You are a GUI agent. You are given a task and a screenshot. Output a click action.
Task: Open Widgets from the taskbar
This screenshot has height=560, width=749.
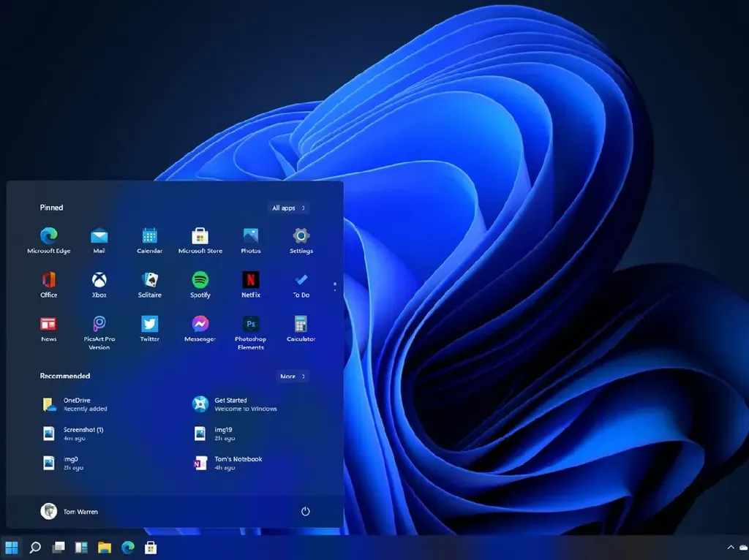81,547
